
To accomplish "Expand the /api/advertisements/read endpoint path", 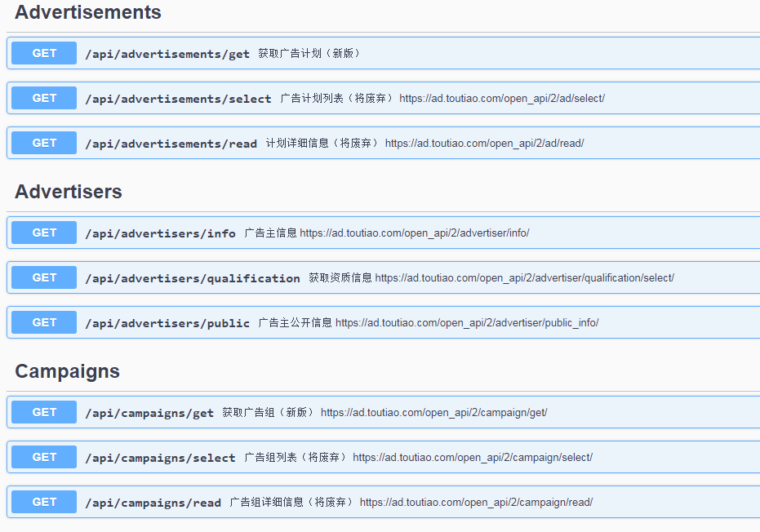I will click(x=171, y=144).
